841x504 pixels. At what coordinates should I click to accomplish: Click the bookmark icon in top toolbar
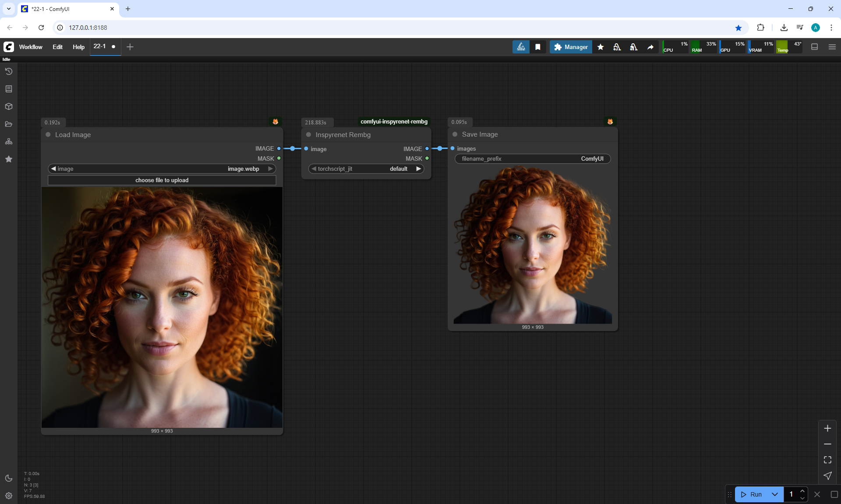pos(538,47)
